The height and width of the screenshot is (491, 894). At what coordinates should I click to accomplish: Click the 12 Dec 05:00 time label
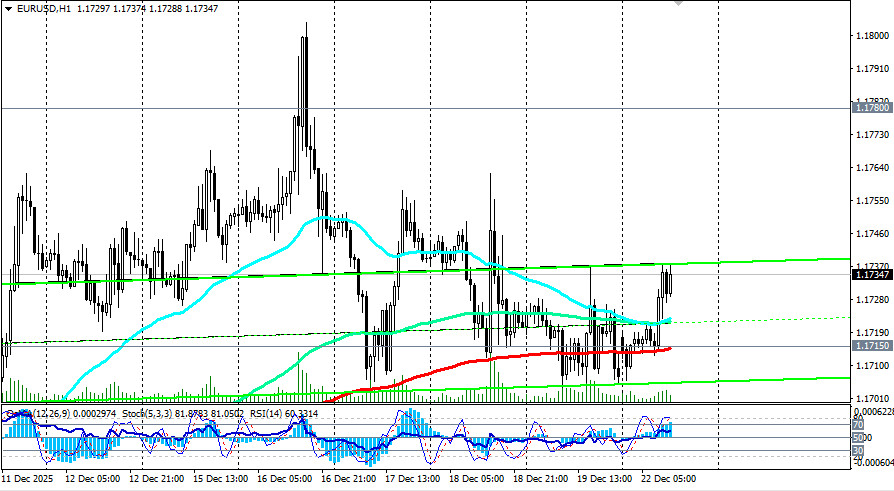pyautogui.click(x=92, y=478)
